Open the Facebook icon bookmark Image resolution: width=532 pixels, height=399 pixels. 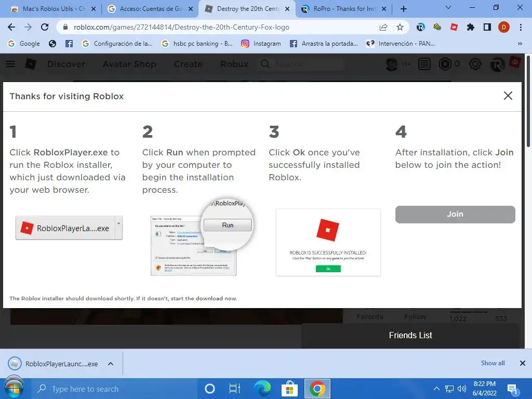pos(69,44)
